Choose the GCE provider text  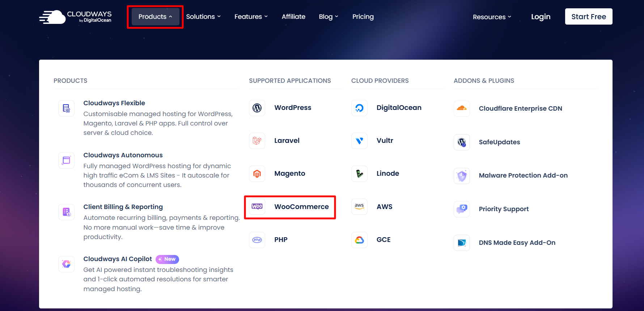[x=384, y=240]
